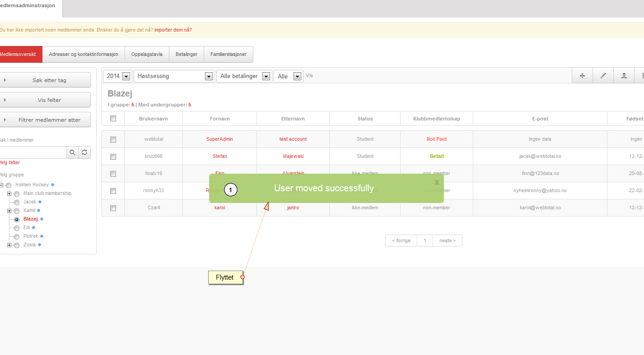Select the Main club membership radio button
644x355 pixels.
click(x=17, y=194)
